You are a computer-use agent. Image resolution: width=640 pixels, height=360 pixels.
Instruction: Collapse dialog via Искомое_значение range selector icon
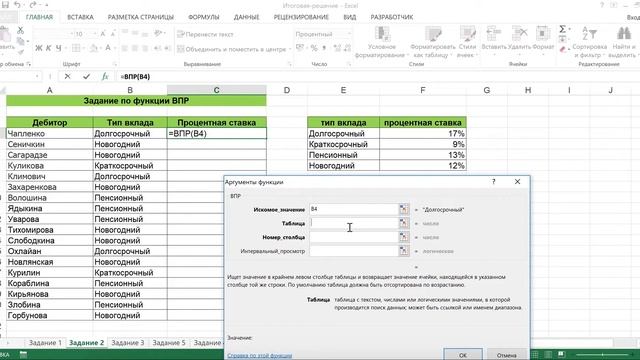coord(404,209)
